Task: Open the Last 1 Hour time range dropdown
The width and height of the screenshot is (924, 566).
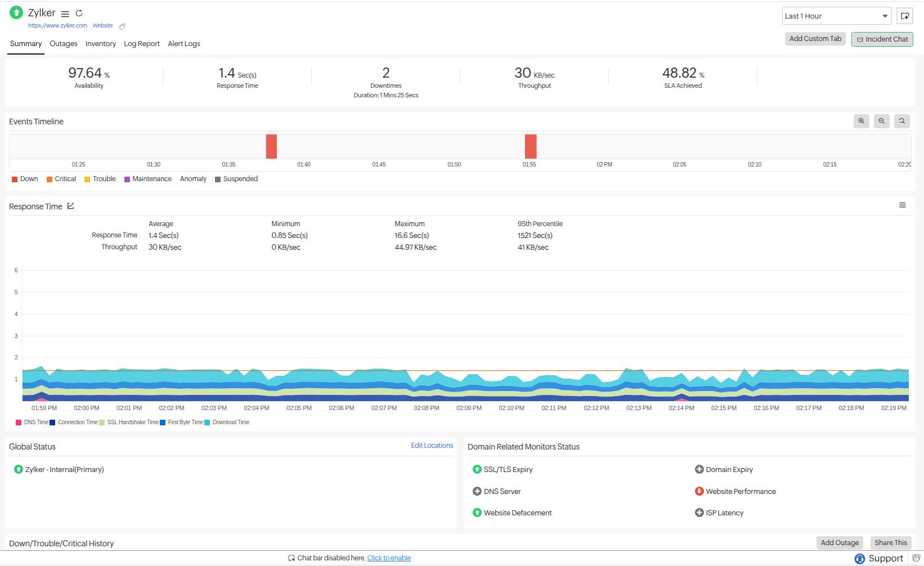Action: tap(836, 16)
